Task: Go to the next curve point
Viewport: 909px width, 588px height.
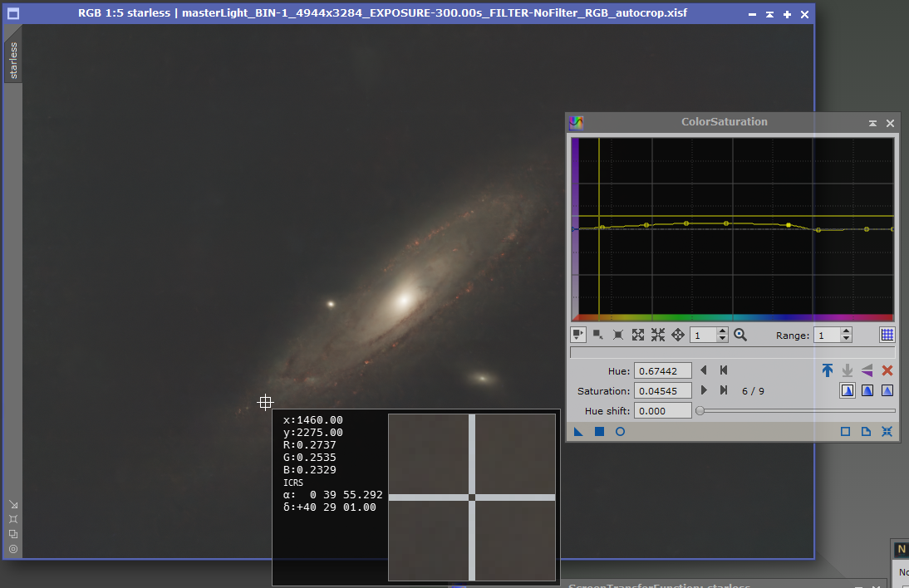Action: pos(704,390)
